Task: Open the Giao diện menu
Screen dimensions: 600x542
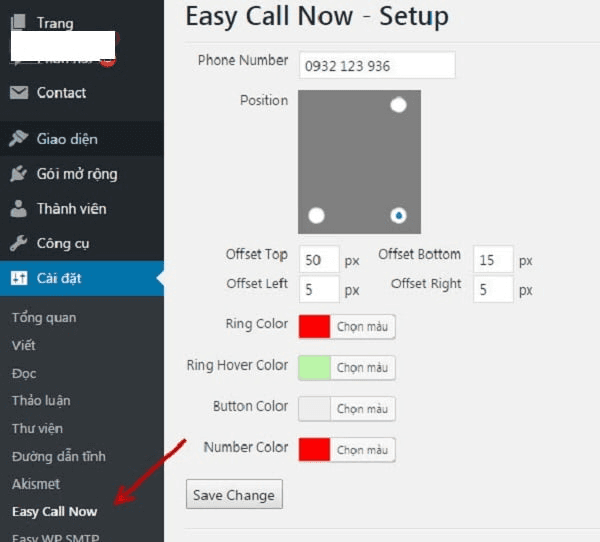Action: click(82, 139)
